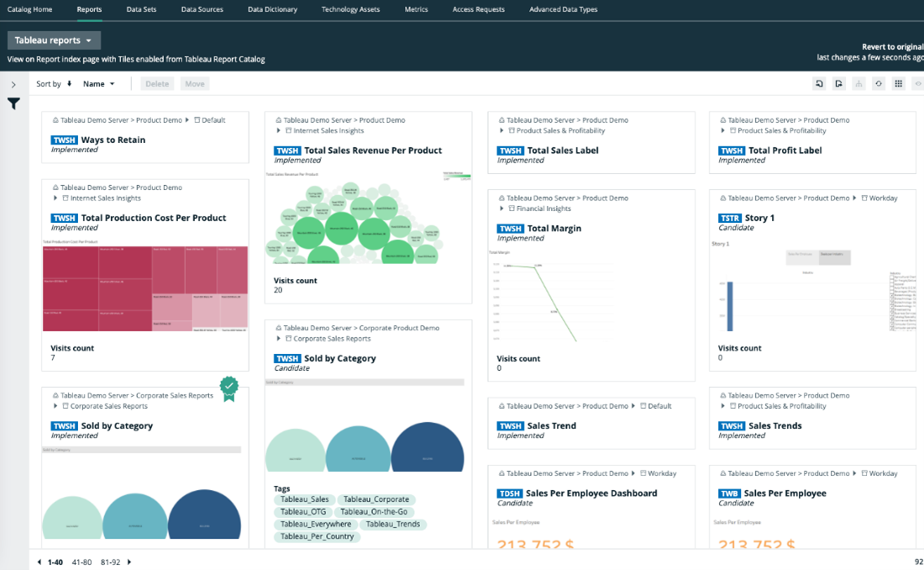Expand the collapsed left side panel
This screenshot has width=924, height=570.
pyautogui.click(x=13, y=84)
